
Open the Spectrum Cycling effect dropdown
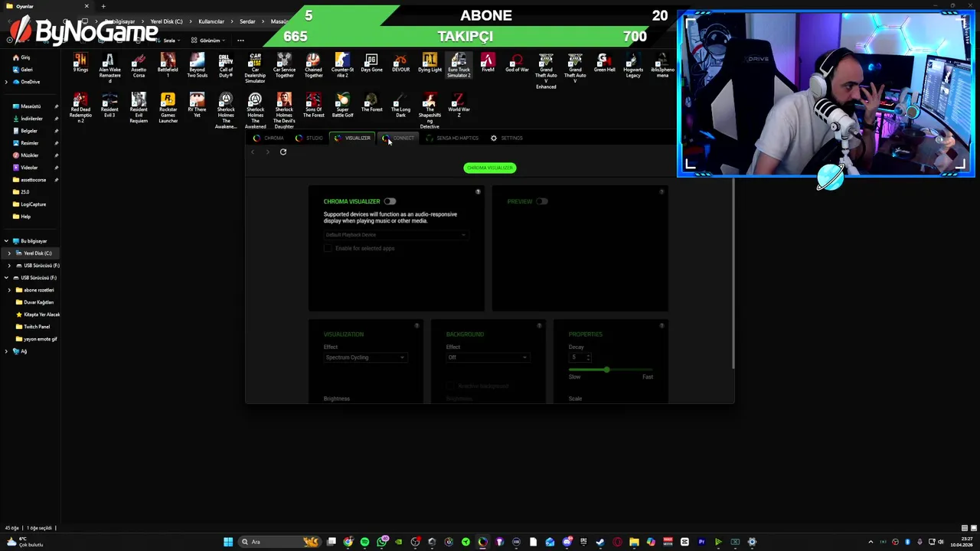pyautogui.click(x=364, y=357)
